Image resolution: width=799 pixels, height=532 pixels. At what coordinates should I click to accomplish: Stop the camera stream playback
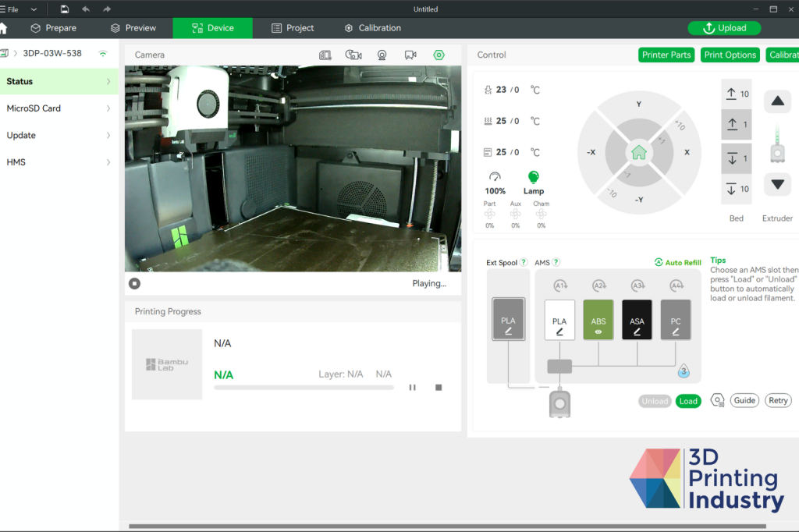tap(135, 283)
